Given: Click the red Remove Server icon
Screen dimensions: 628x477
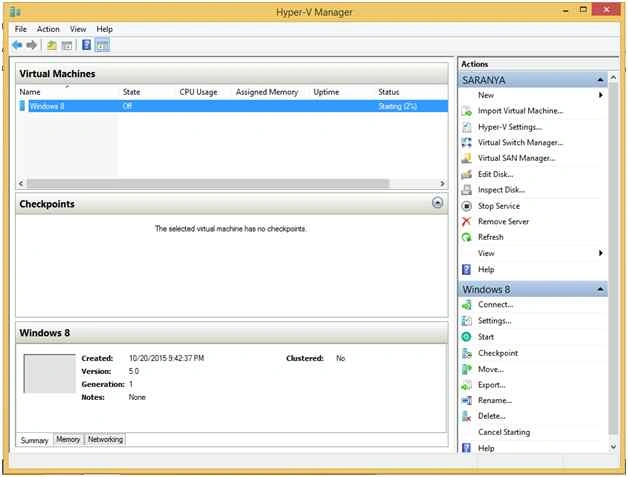Looking at the screenshot, I should point(466,221).
